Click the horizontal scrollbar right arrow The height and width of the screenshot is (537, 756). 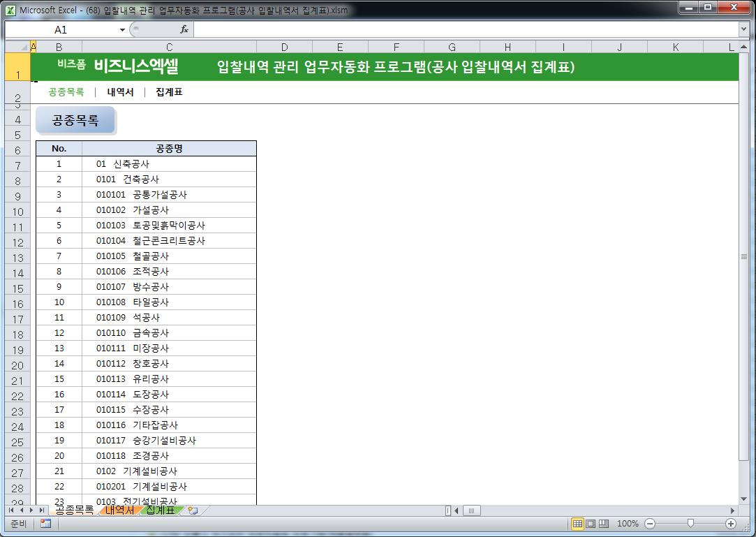(x=733, y=510)
